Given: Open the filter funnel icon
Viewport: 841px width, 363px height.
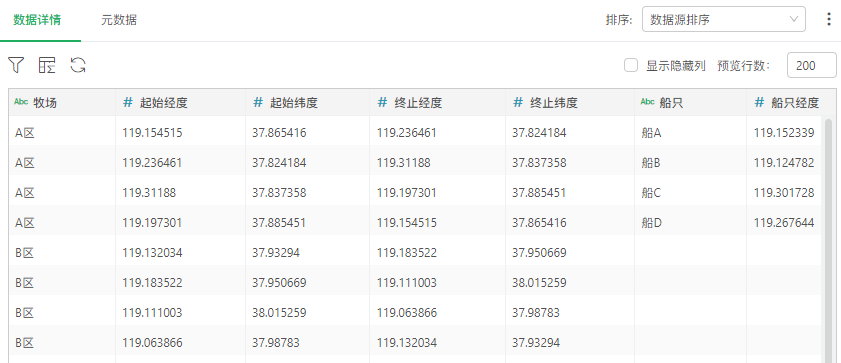Looking at the screenshot, I should point(17,65).
